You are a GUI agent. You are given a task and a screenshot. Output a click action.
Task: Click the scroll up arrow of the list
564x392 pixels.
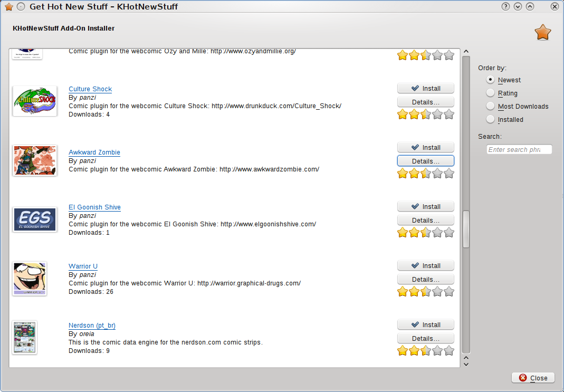click(466, 52)
